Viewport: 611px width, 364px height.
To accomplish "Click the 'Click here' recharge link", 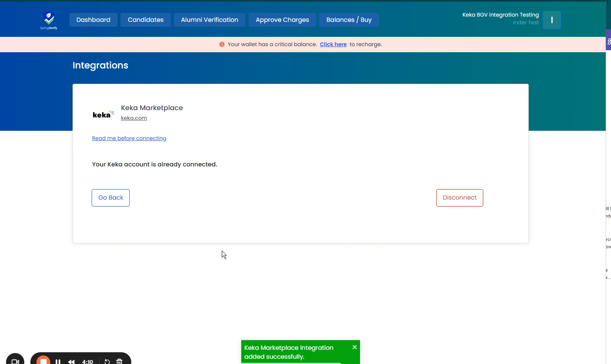I will (x=333, y=45).
